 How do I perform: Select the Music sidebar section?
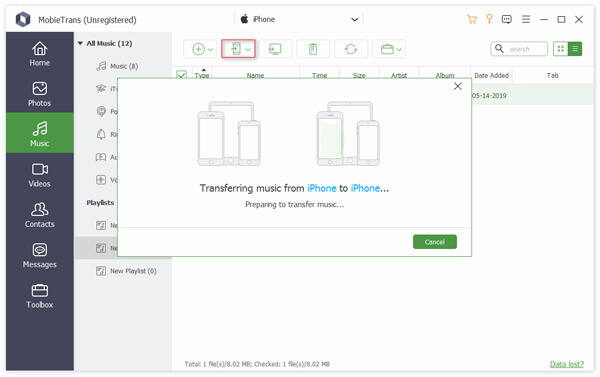coord(39,133)
